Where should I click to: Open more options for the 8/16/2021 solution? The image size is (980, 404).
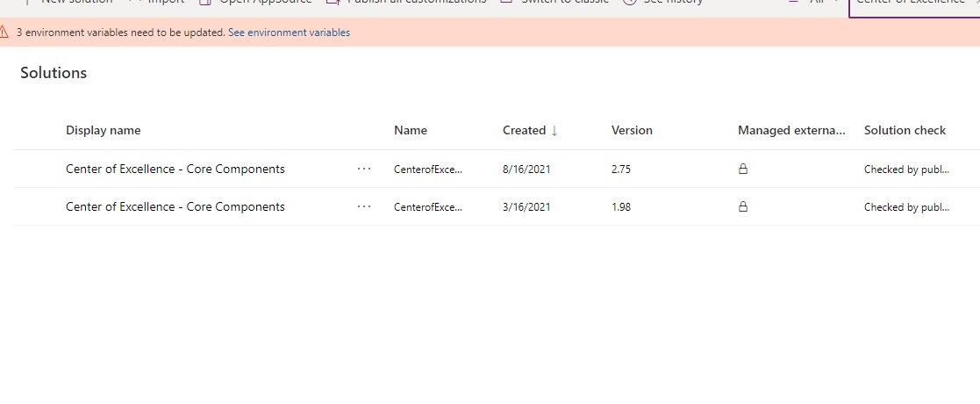click(364, 169)
